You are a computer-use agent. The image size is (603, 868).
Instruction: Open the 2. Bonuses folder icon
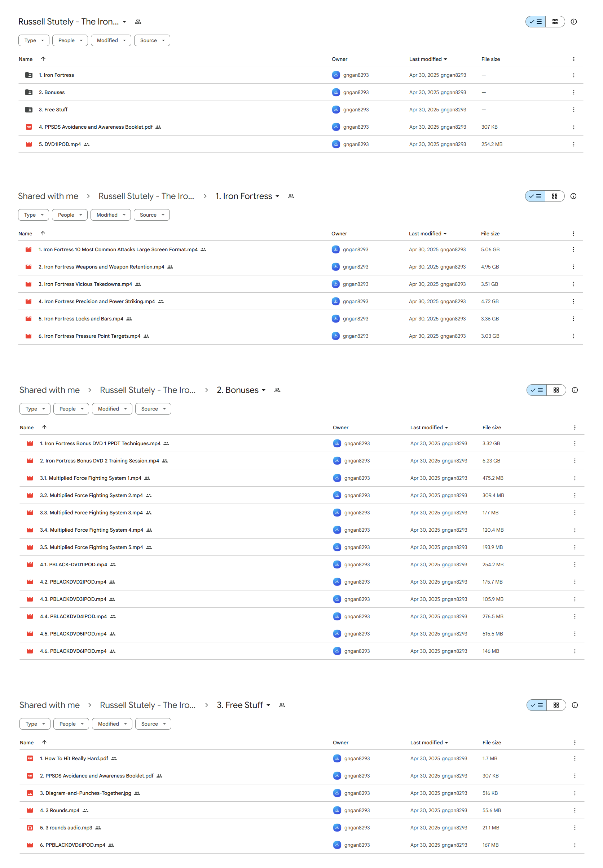[29, 93]
